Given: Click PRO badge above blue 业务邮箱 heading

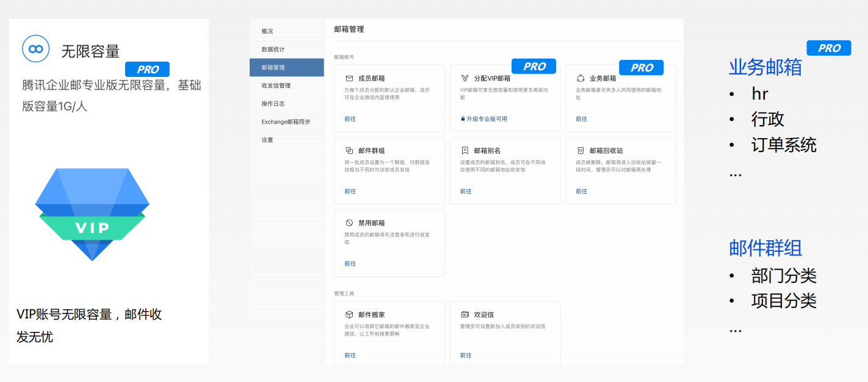Looking at the screenshot, I should (x=828, y=48).
